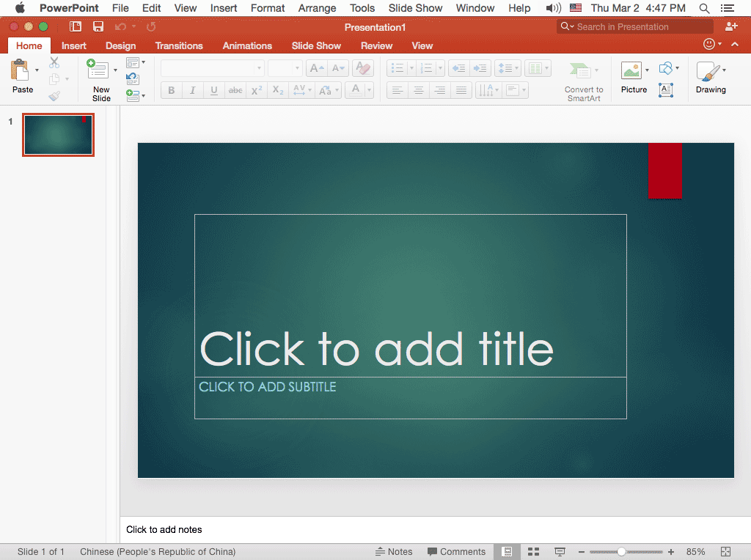Click the Redo arrow in title bar
The height and width of the screenshot is (560, 751).
pos(151,27)
